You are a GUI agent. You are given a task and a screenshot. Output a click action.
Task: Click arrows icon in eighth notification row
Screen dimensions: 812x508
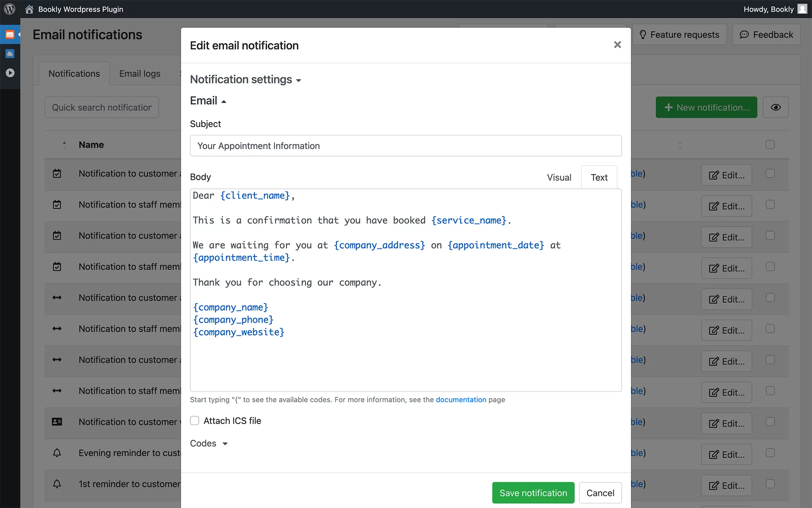[57, 391]
